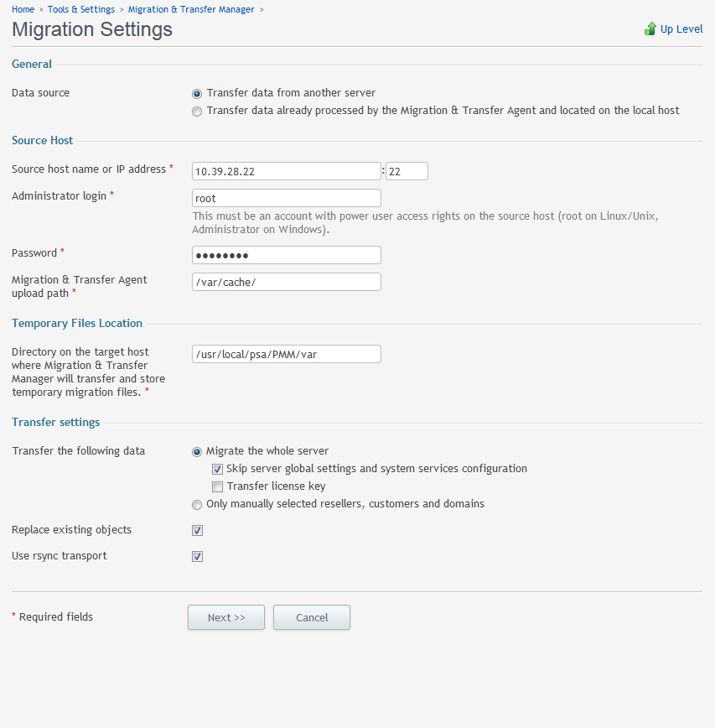This screenshot has height=728, width=715.
Task: Focus the source host IP address field
Action: (287, 171)
